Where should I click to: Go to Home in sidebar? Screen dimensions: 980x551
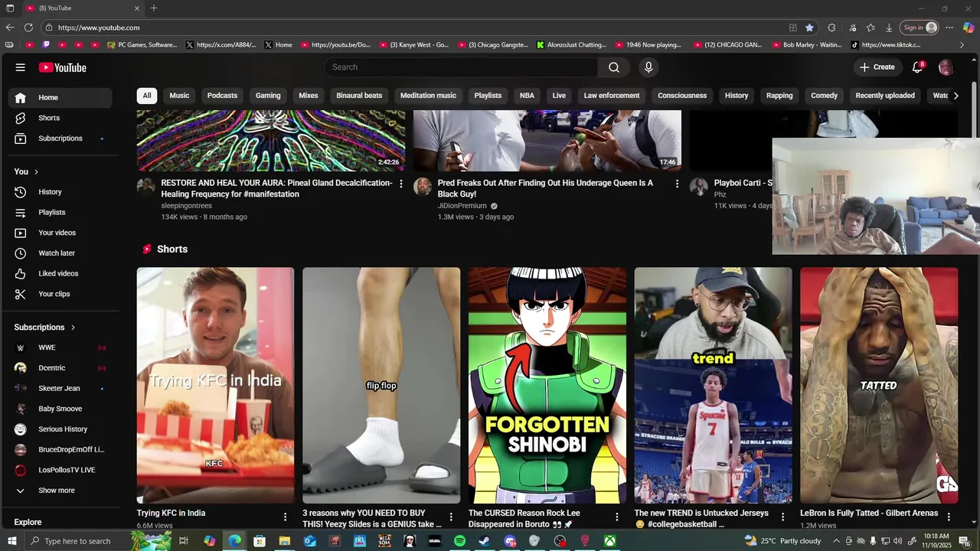(60, 97)
